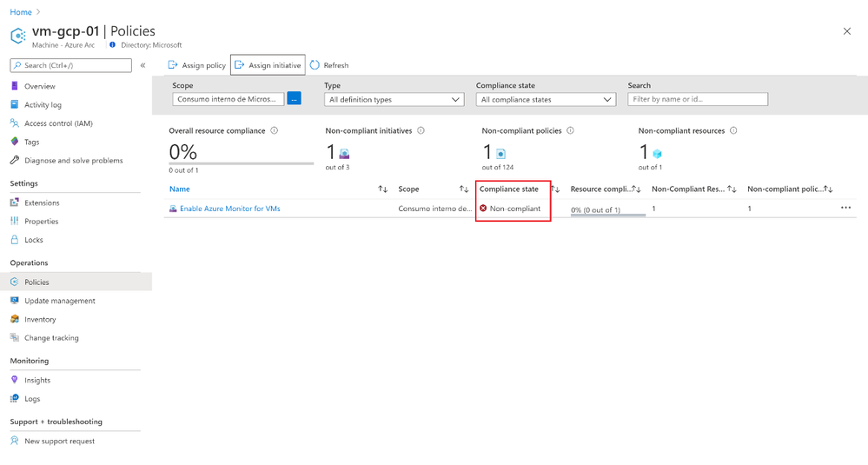This screenshot has height=465, width=868.
Task: Click the non-compliant policies count icon
Action: (500, 154)
